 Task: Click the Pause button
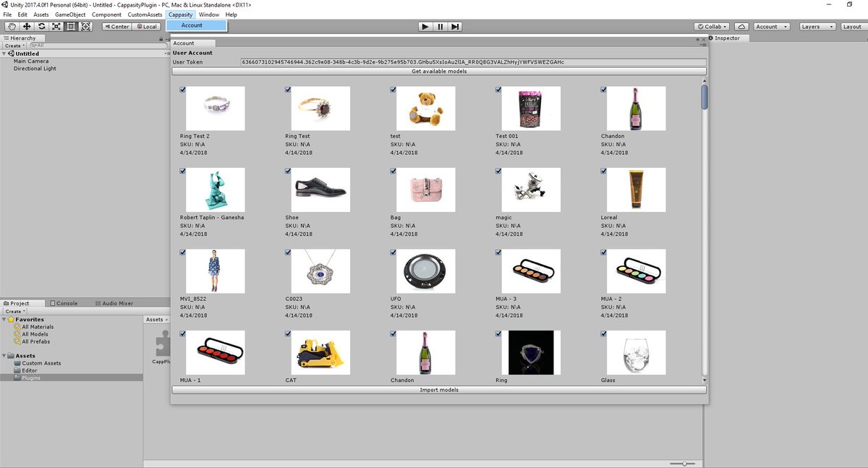440,27
